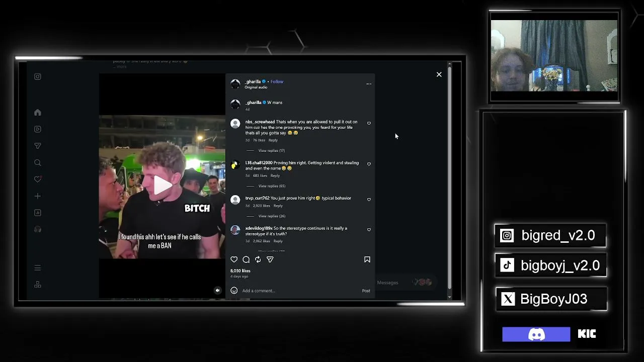Open the xdevildog189x commenter avatar
644x362 pixels.
click(x=235, y=230)
